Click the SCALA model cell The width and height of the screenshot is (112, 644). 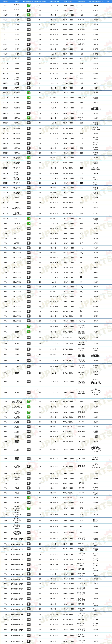pos(17,219)
